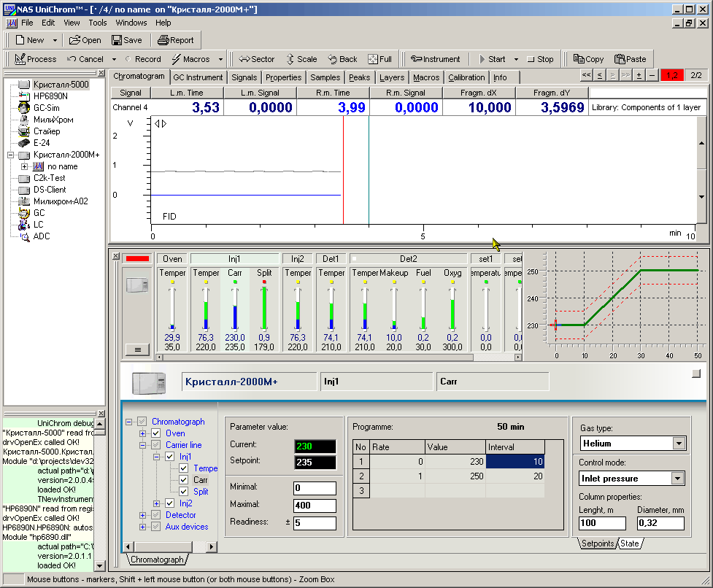Start recording with the Record button
The image size is (713, 588).
[143, 59]
